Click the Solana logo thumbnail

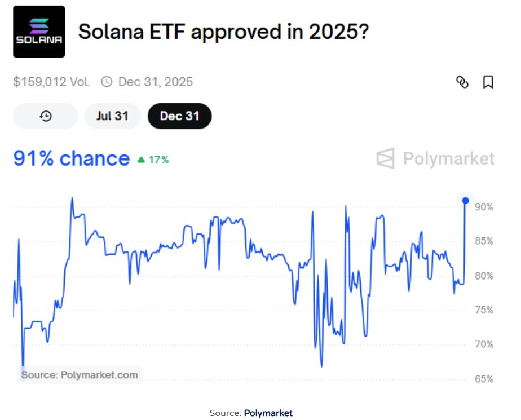click(x=39, y=32)
